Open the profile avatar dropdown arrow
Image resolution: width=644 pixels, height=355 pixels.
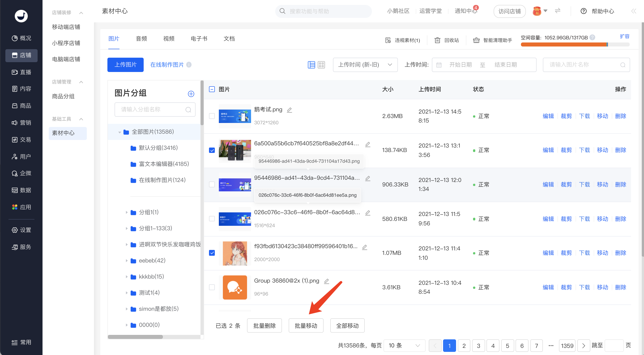tap(546, 11)
